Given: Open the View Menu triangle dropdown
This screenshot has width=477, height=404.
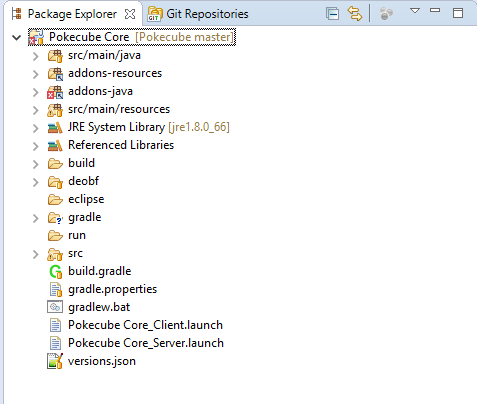Looking at the screenshot, I should click(x=415, y=11).
